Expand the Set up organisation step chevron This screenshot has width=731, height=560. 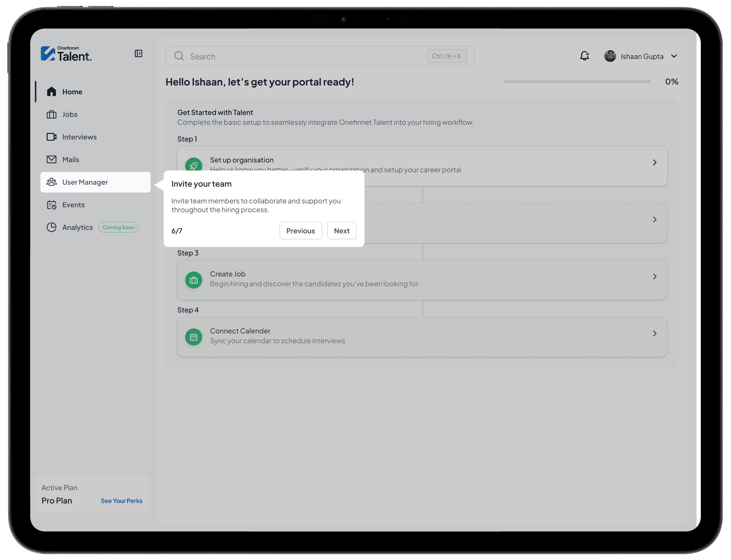pyautogui.click(x=655, y=162)
